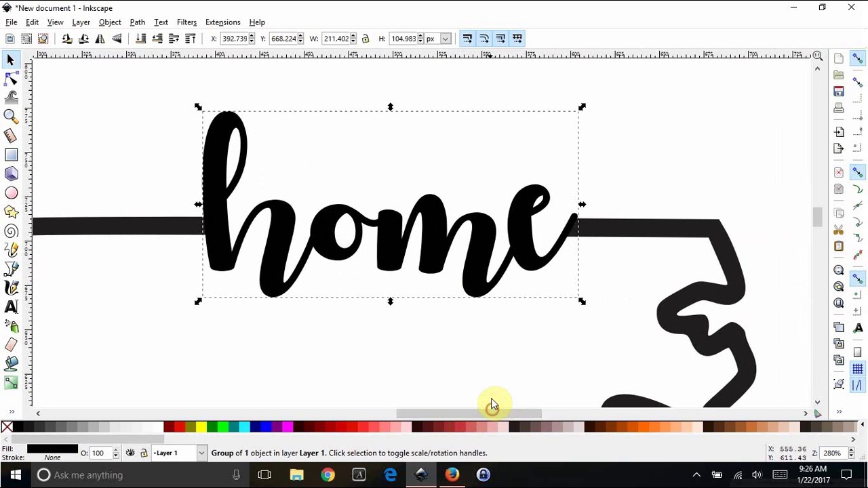Image resolution: width=868 pixels, height=488 pixels.
Task: Flip selection horizontally icon
Action: (x=100, y=39)
